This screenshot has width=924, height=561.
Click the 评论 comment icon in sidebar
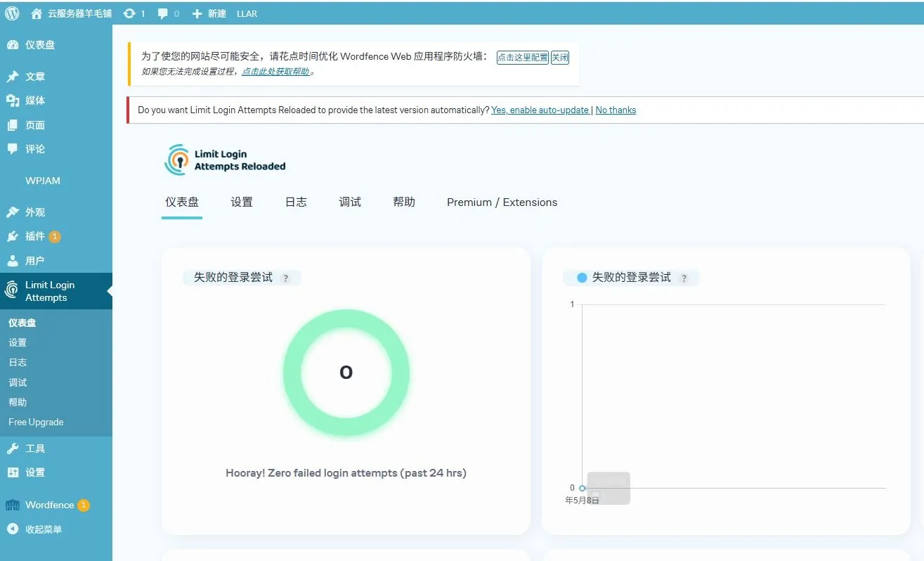tap(13, 149)
